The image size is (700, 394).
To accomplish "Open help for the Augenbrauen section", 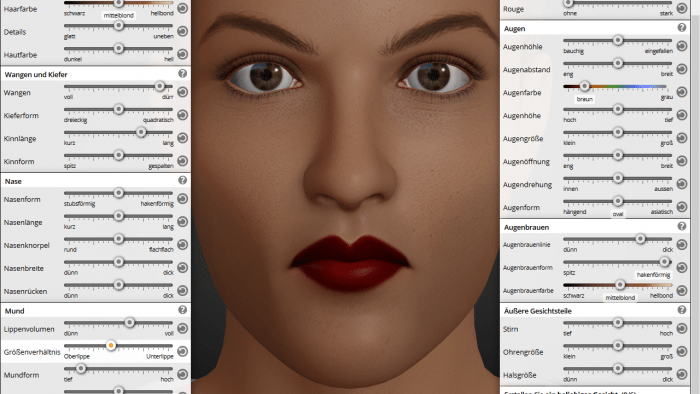I will pyautogui.click(x=682, y=226).
